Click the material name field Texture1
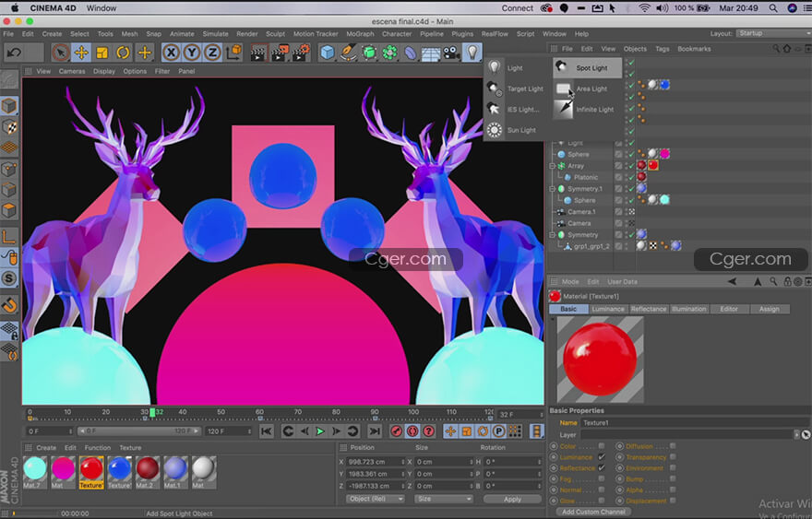 point(694,423)
